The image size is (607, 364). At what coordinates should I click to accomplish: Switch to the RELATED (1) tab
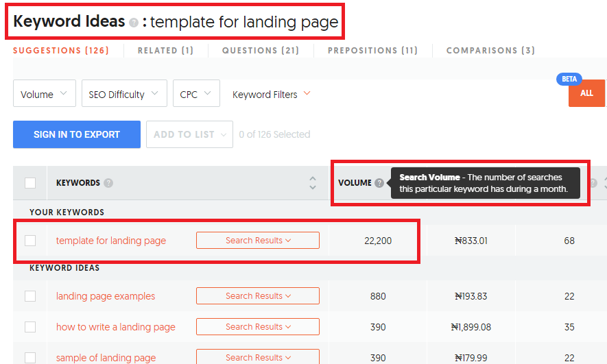[x=166, y=51]
